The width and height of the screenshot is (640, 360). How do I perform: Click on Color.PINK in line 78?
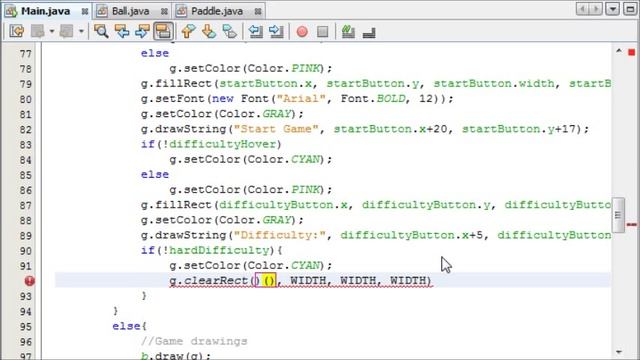coord(283,68)
